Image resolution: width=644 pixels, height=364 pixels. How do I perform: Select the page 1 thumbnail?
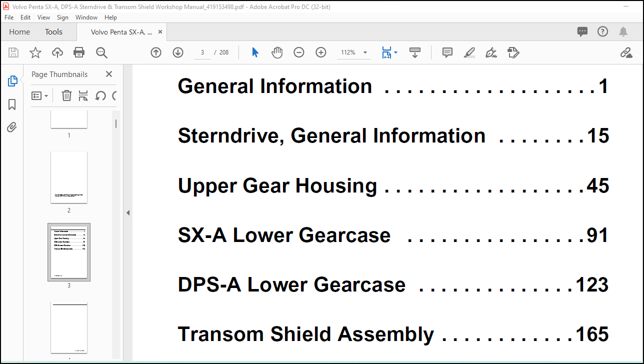(69, 120)
